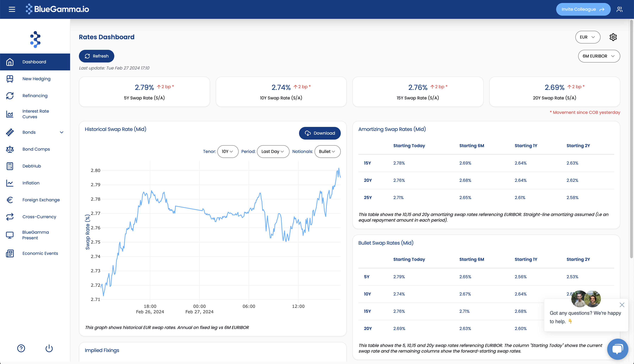Click the power logout icon
The height and width of the screenshot is (364, 634).
49,348
